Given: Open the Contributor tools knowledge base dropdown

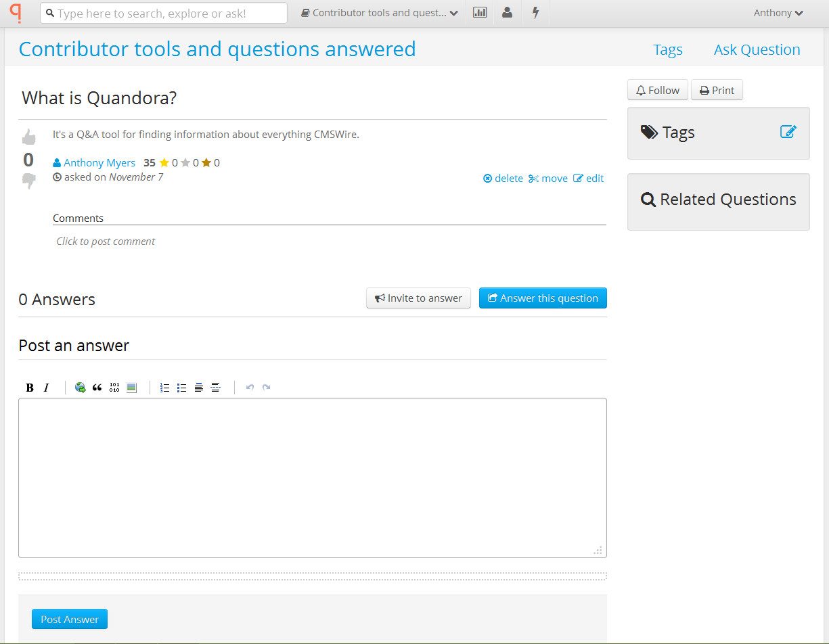Looking at the screenshot, I should coord(379,13).
